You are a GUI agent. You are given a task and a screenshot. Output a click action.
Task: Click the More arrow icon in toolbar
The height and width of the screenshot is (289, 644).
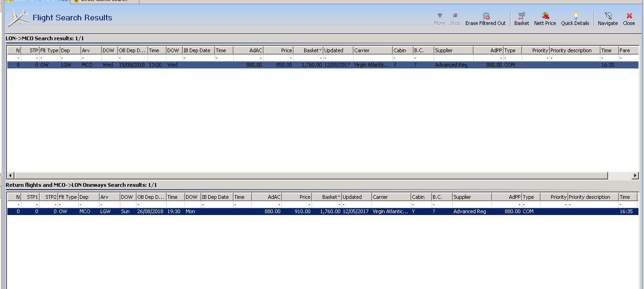[x=439, y=15]
